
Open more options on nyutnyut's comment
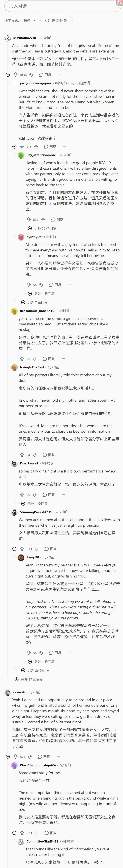pyautogui.click(x=70, y=285)
